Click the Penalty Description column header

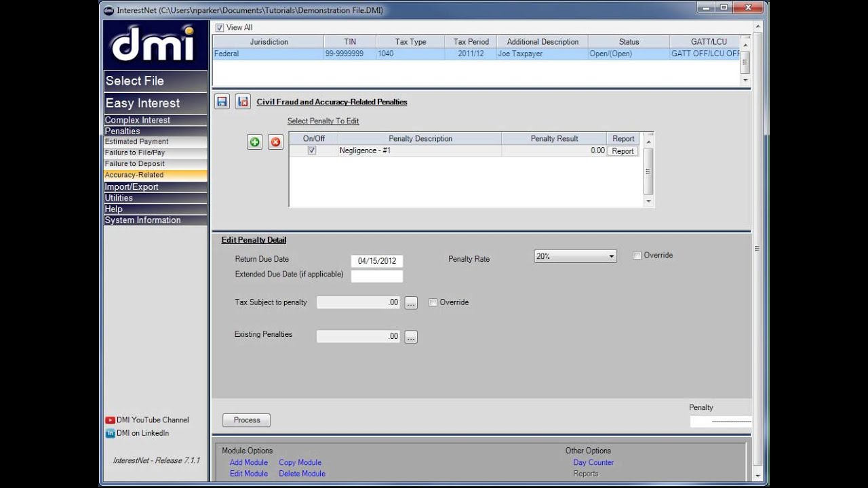[x=420, y=139]
